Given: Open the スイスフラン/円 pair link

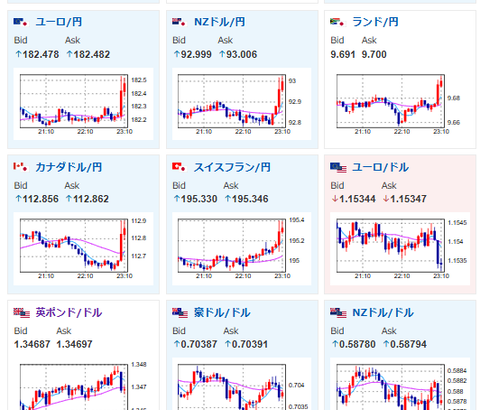Looking at the screenshot, I should (232, 167).
